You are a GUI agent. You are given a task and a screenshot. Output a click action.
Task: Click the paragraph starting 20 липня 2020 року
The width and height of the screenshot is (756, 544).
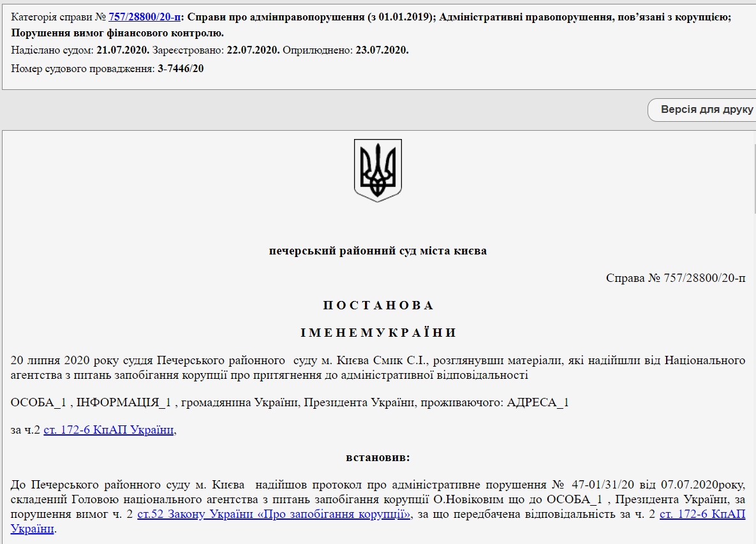[378, 368]
